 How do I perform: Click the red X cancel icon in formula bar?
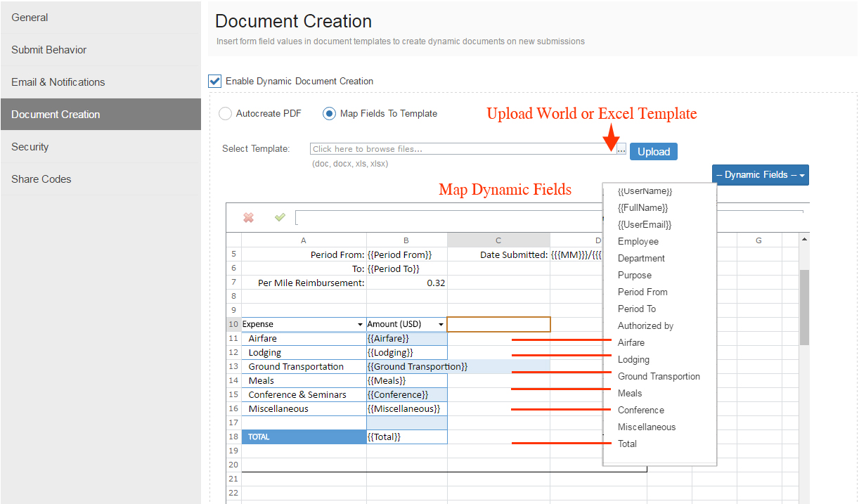point(248,218)
